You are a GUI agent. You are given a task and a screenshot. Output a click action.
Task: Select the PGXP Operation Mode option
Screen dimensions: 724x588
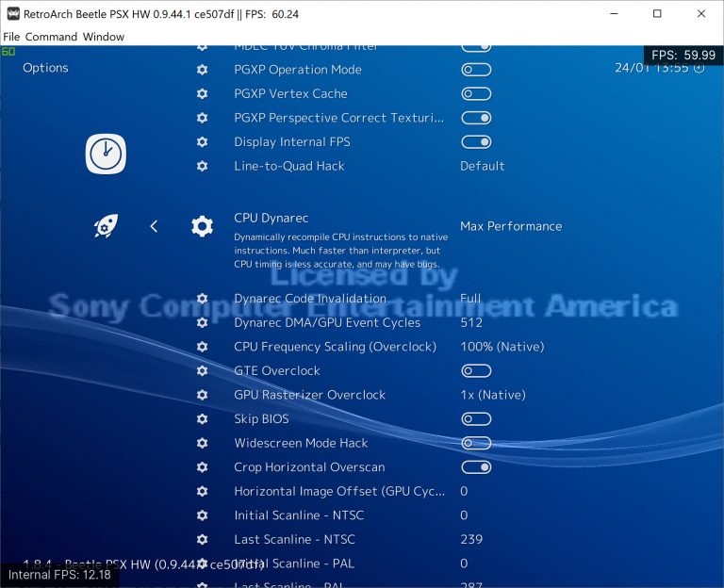(298, 70)
